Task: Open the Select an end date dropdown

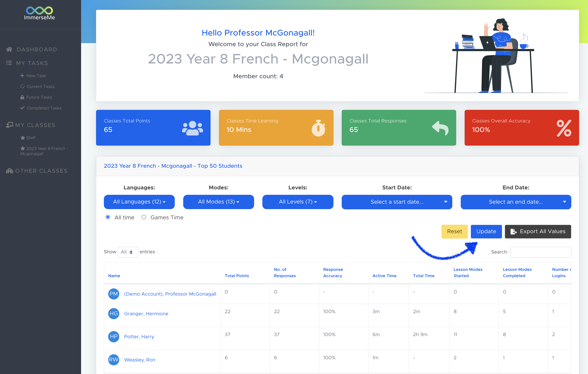Action: tap(516, 202)
